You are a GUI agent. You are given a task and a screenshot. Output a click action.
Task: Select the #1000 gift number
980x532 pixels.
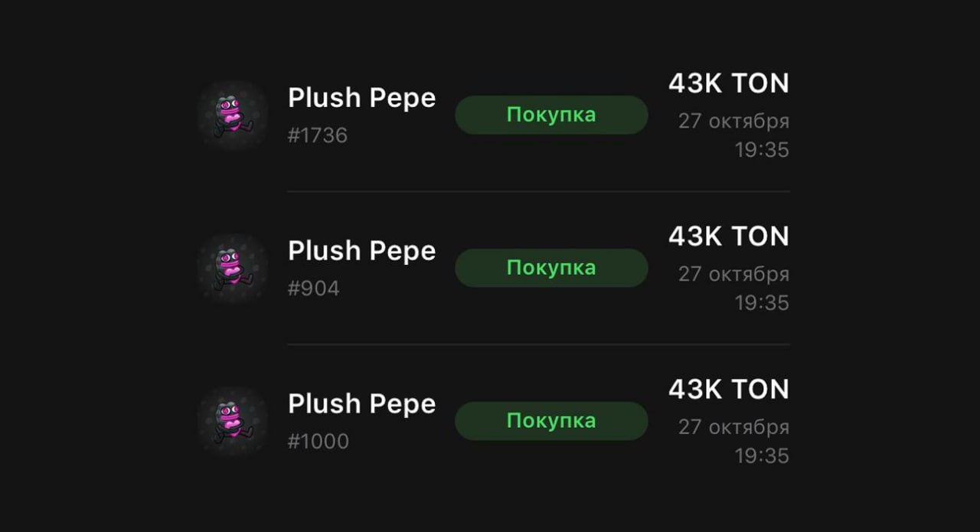pos(318,442)
